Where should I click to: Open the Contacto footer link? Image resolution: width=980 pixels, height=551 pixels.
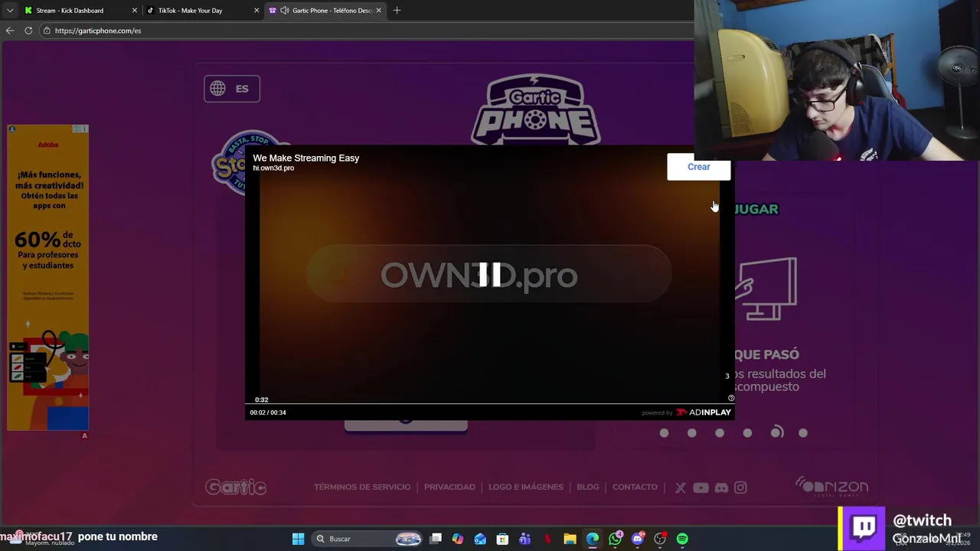[x=635, y=487]
